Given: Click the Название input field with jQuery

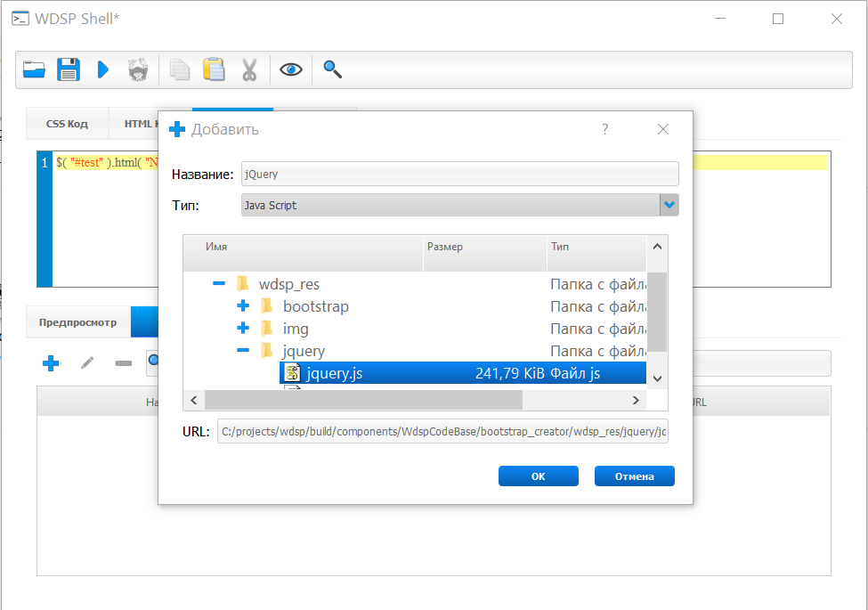Looking at the screenshot, I should [460, 174].
